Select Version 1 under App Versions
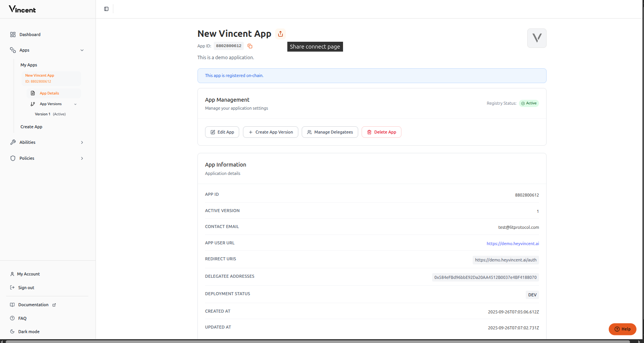 tap(42, 114)
